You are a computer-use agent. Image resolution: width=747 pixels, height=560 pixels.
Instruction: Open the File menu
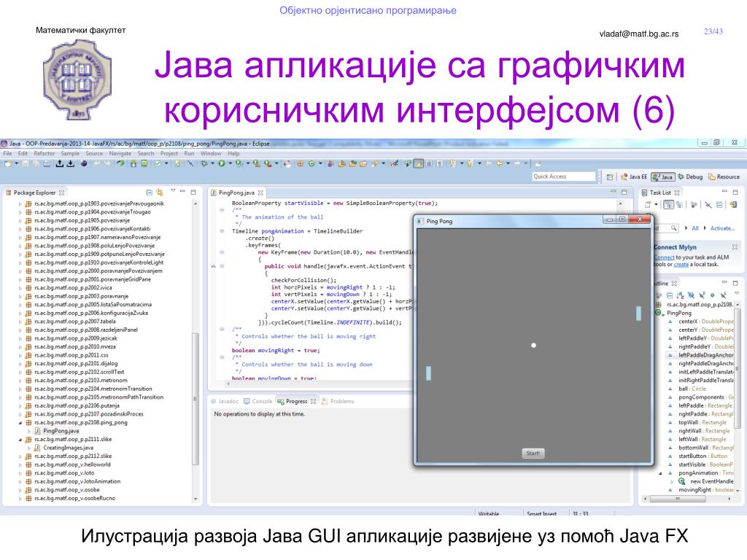tap(7, 153)
